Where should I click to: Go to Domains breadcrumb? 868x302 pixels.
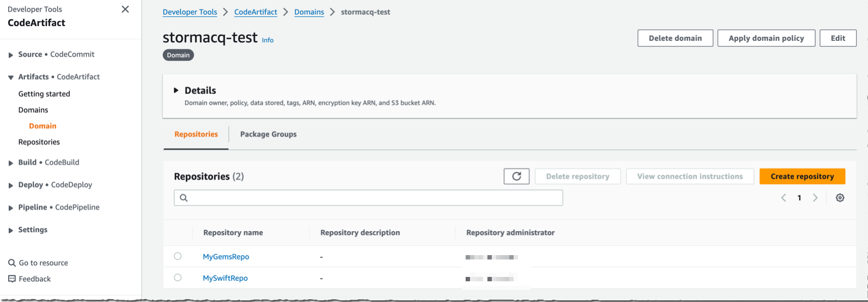tap(309, 12)
